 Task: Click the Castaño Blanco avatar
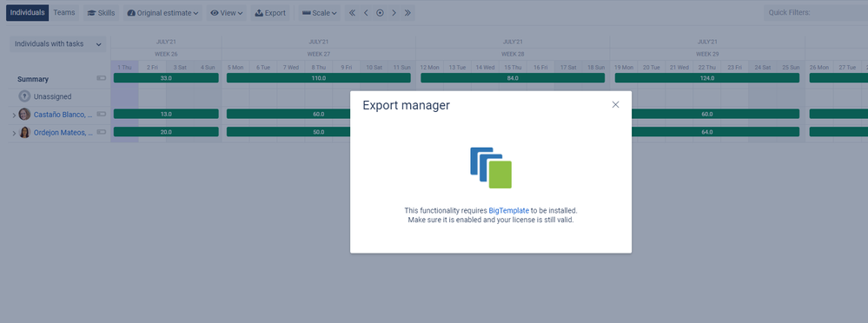click(24, 115)
